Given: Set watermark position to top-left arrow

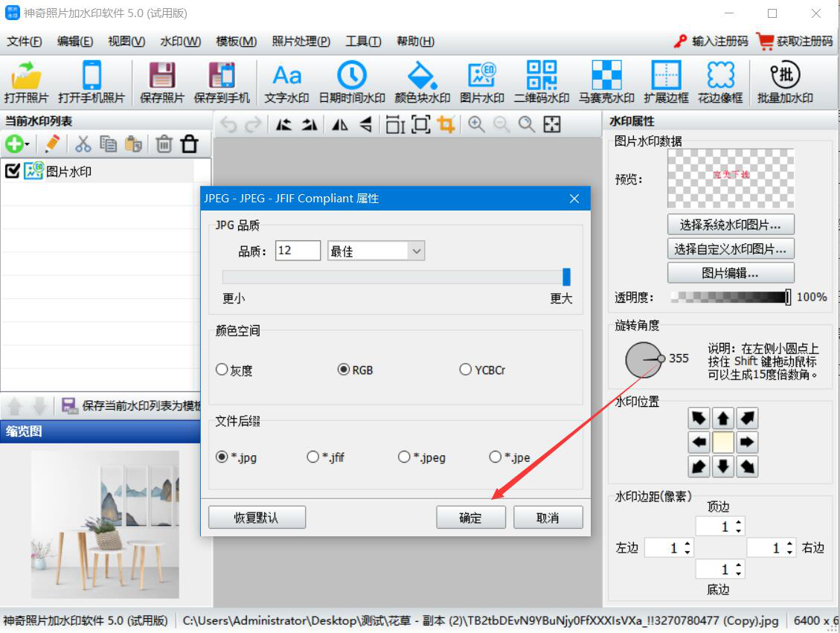Looking at the screenshot, I should click(x=699, y=418).
